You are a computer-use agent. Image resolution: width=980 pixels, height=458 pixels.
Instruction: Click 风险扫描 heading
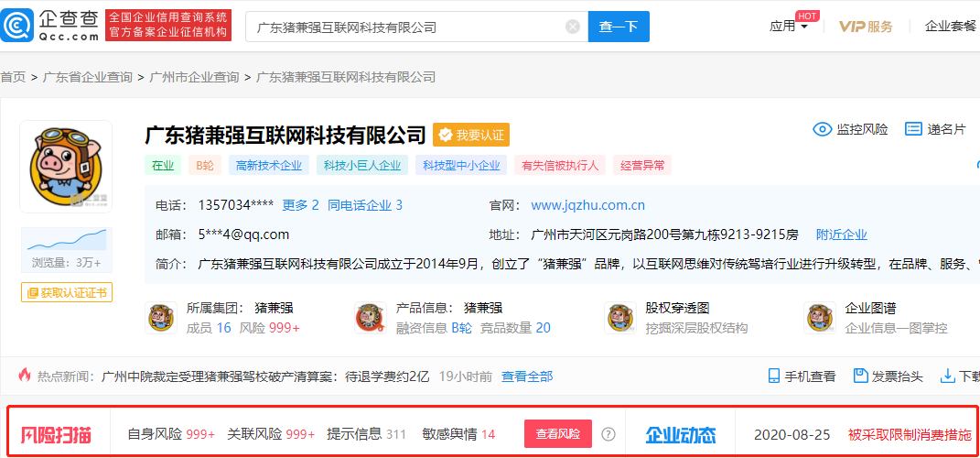[56, 434]
